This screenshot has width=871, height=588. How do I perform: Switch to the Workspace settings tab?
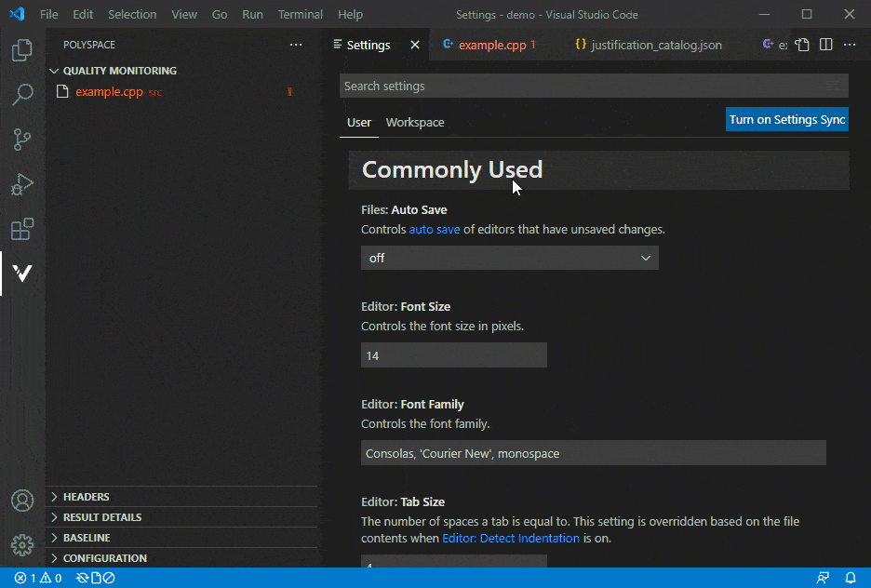click(x=415, y=123)
